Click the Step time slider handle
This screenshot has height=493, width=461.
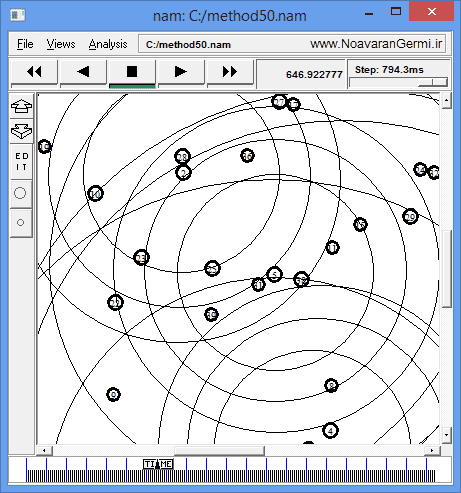(x=433, y=82)
